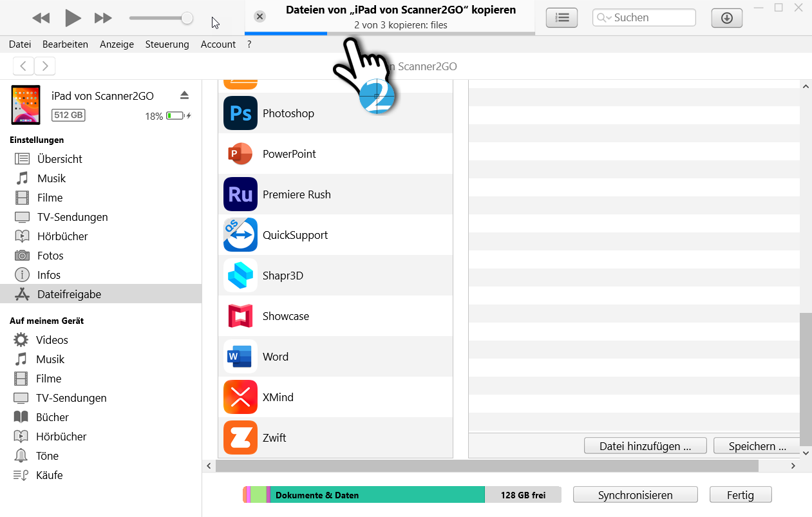Click the Synchronisieren button

(x=635, y=494)
